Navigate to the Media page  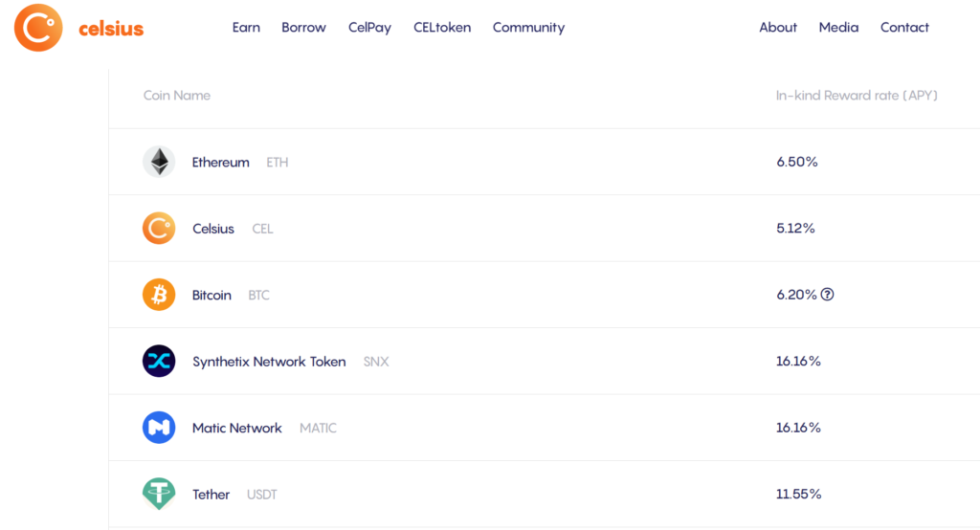(838, 28)
